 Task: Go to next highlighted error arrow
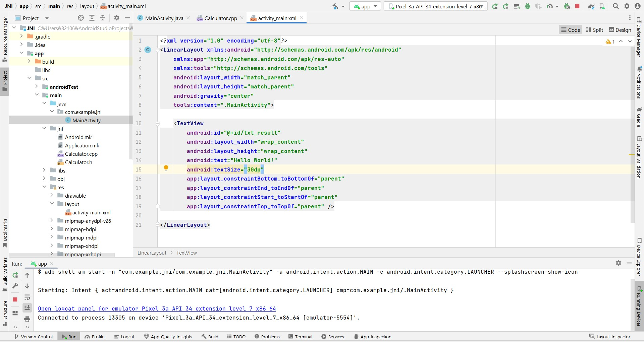point(630,41)
